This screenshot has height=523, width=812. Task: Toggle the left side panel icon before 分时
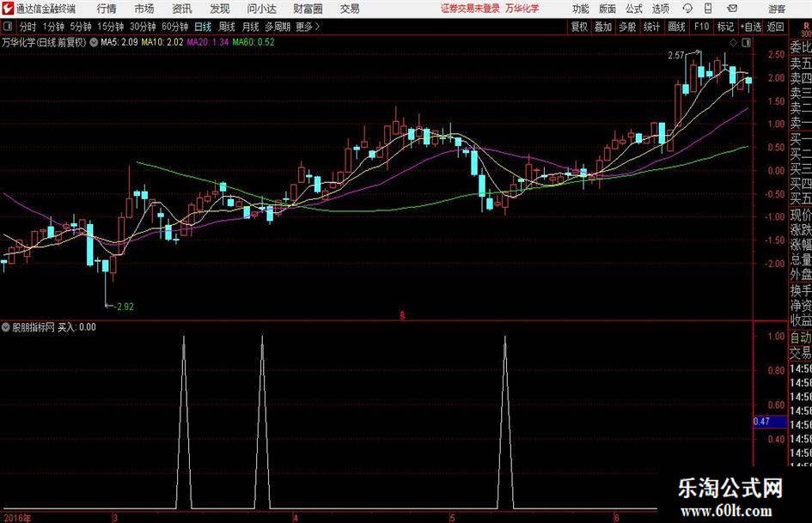pyautogui.click(x=7, y=26)
